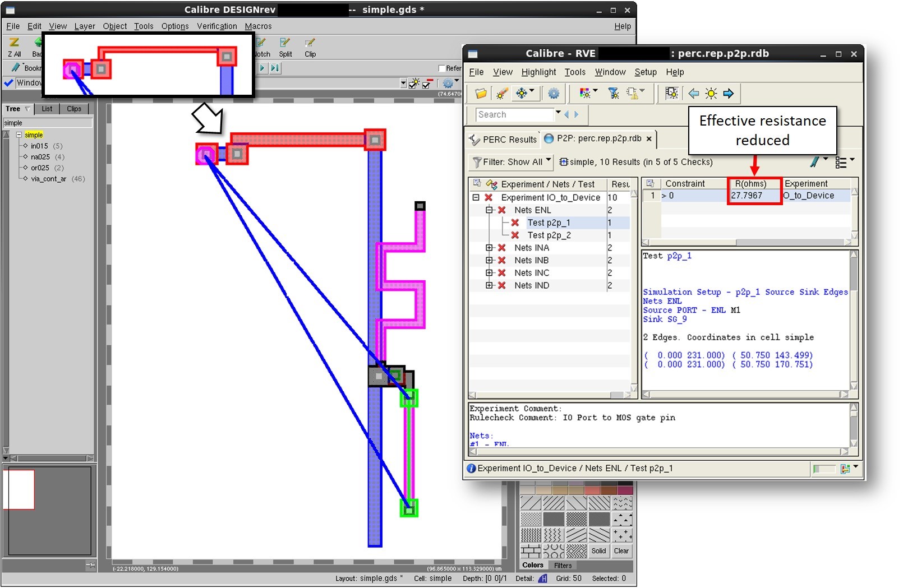Select the Clip tool icon

pyautogui.click(x=310, y=43)
